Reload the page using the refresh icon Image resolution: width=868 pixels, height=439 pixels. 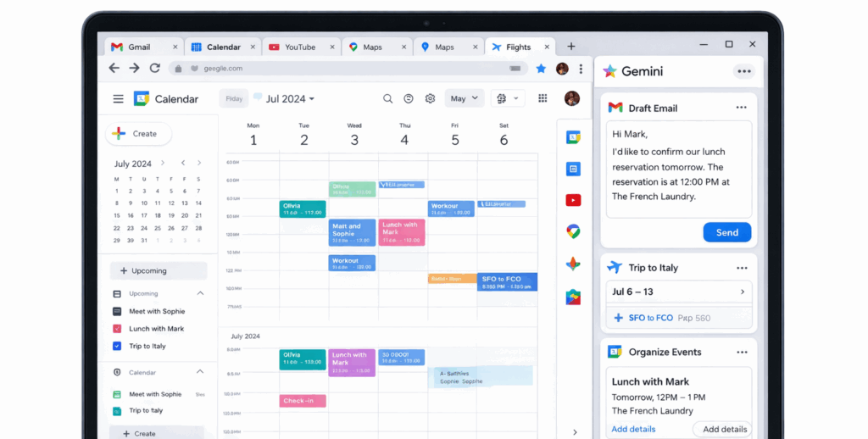click(x=154, y=69)
